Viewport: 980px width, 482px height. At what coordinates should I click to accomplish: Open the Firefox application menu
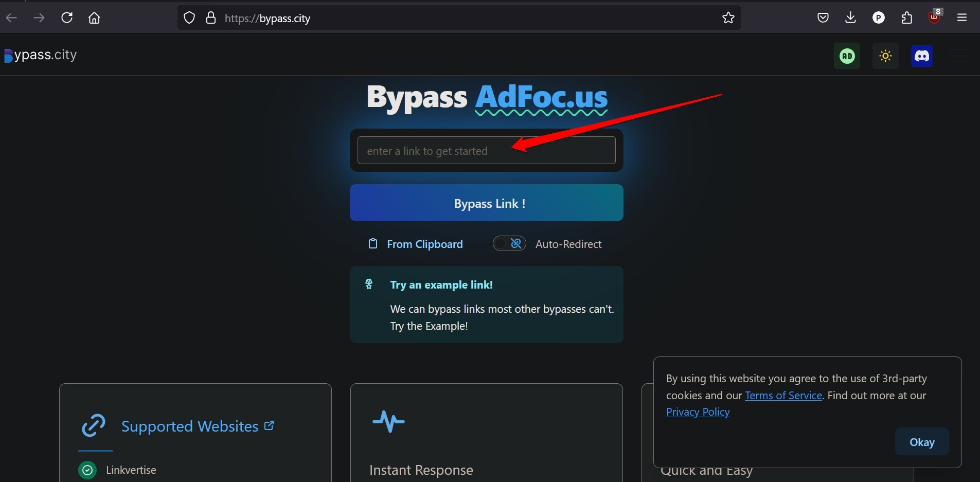[963, 17]
